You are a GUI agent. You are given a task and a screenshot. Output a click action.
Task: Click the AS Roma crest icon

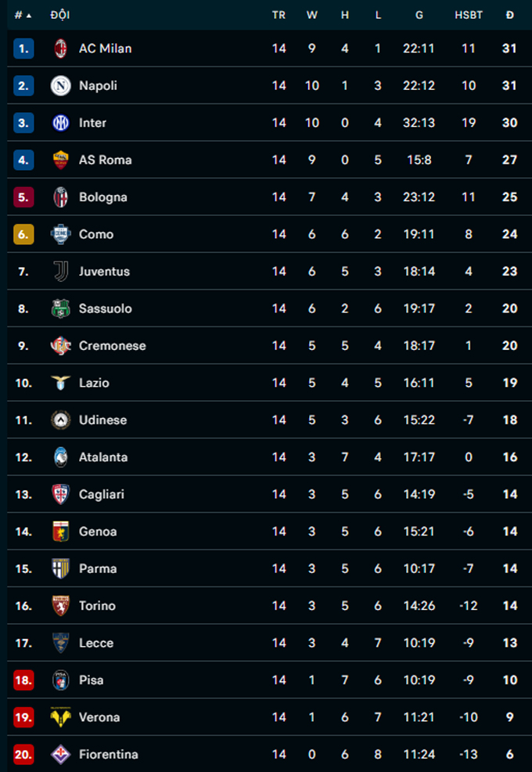click(x=60, y=160)
